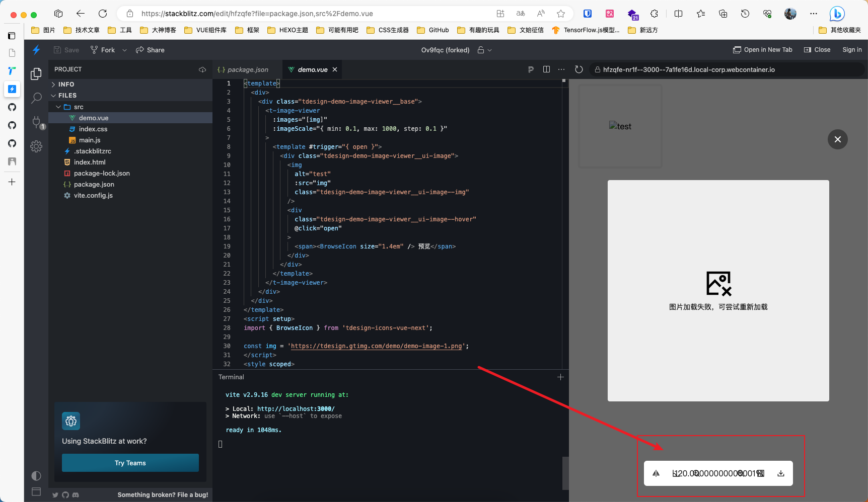Collapse the src folder

[x=58, y=107]
